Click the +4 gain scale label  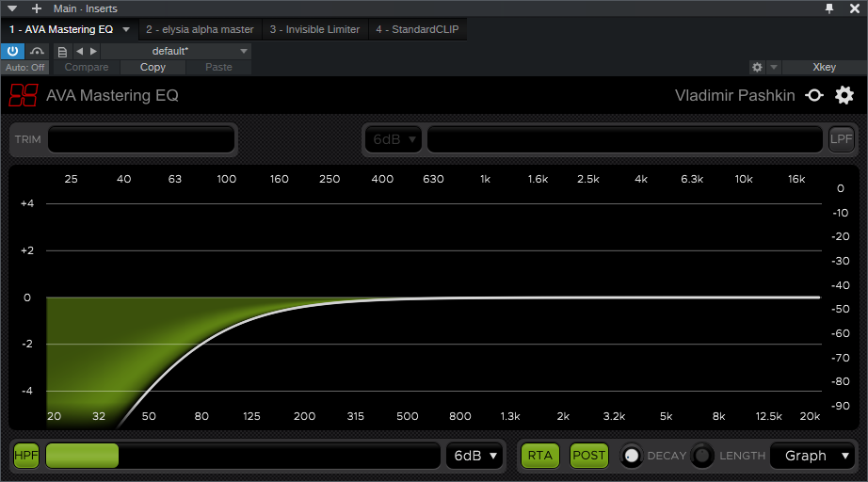coord(27,203)
